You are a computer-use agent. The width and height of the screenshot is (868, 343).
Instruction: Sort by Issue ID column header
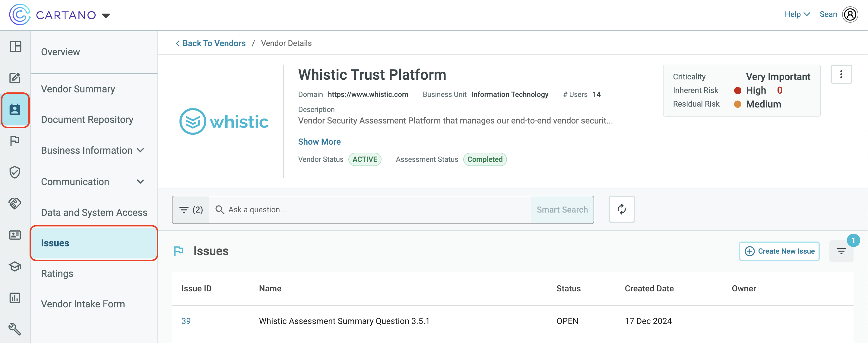tap(196, 289)
